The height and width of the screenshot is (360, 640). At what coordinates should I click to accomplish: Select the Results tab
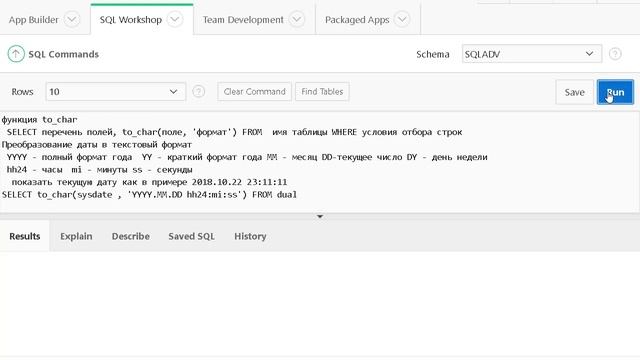click(24, 236)
